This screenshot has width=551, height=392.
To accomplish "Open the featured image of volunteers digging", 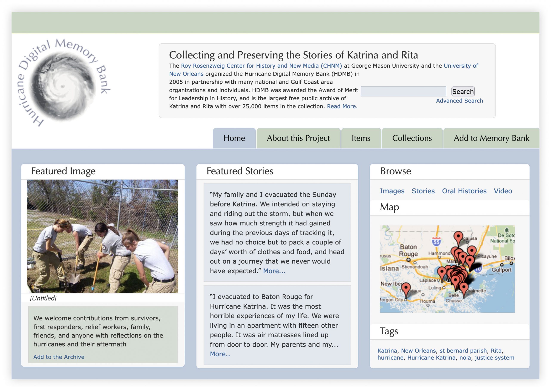I will pyautogui.click(x=102, y=236).
